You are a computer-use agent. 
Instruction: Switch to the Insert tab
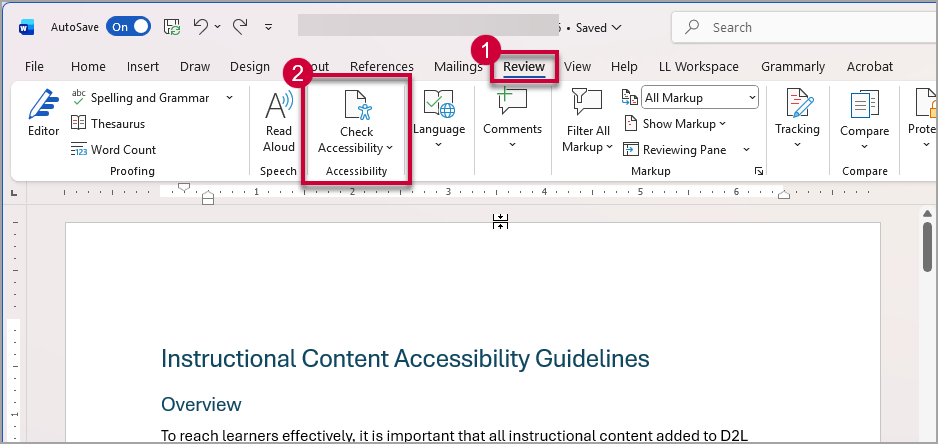click(x=143, y=66)
